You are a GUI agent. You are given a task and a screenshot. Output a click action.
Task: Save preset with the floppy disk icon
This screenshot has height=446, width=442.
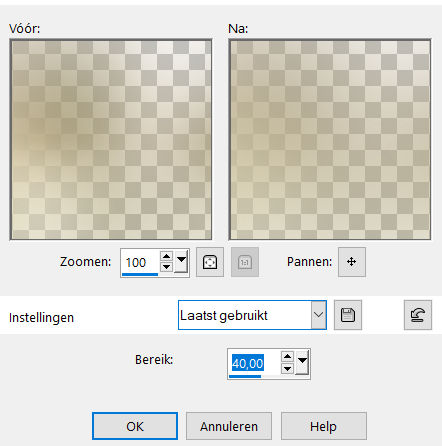point(348,315)
